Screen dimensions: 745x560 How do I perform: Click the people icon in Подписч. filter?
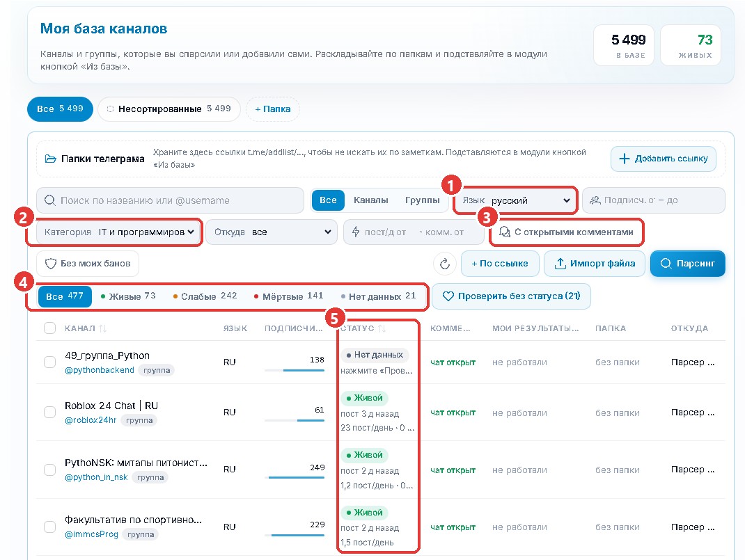(x=595, y=200)
